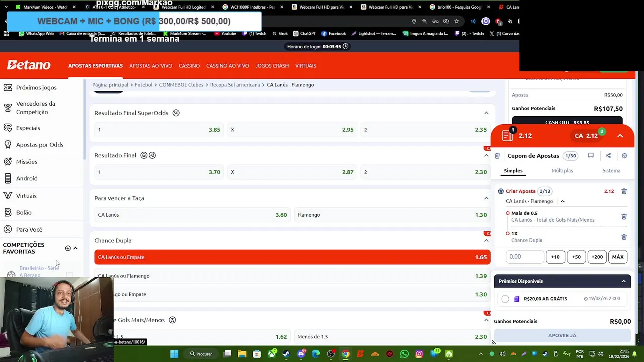The image size is (644, 362).
Task: Switch to the Múltiplas tab
Action: click(x=562, y=171)
